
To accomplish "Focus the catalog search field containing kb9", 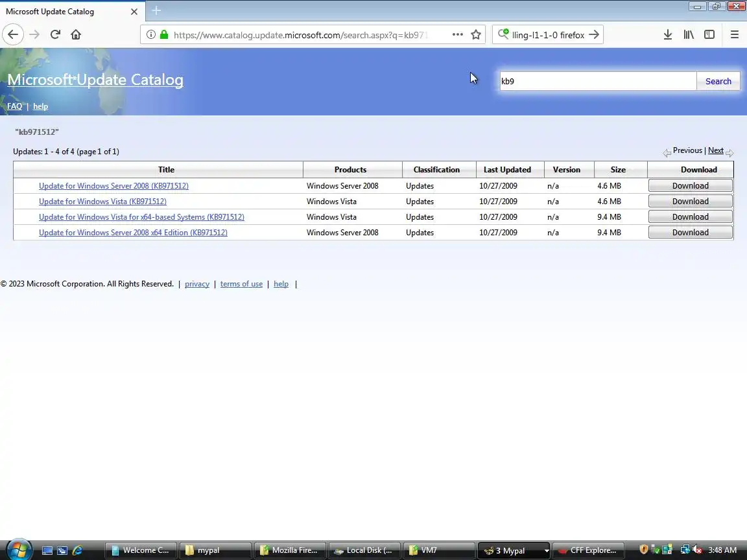I will (598, 81).
